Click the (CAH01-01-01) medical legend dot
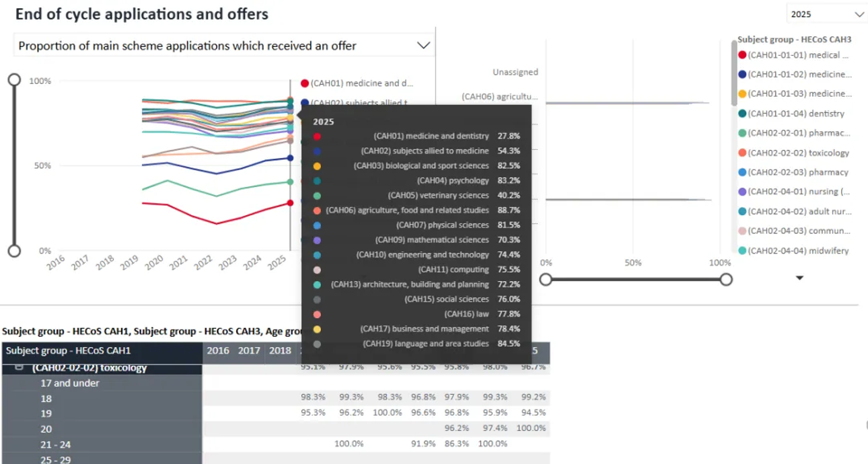The width and height of the screenshot is (868, 464). point(742,55)
